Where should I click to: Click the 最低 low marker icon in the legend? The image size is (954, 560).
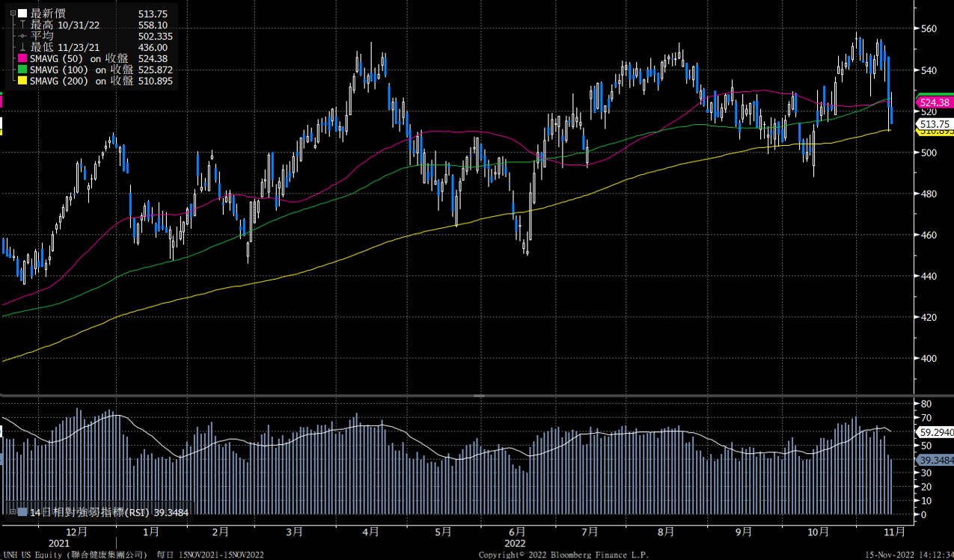tap(22, 46)
